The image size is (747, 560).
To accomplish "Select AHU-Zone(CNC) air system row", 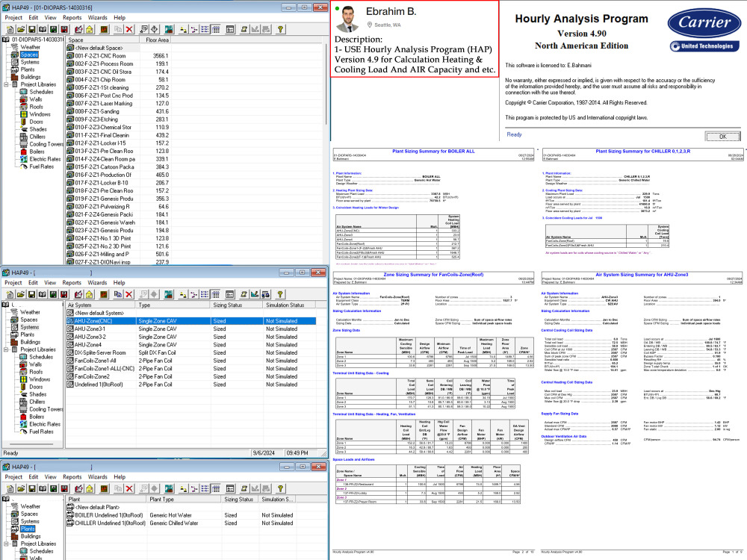I will coord(191,321).
